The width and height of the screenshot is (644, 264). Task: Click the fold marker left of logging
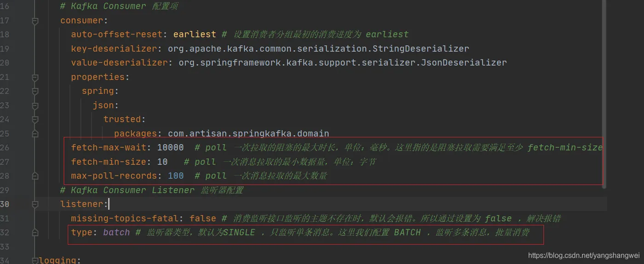(x=35, y=260)
